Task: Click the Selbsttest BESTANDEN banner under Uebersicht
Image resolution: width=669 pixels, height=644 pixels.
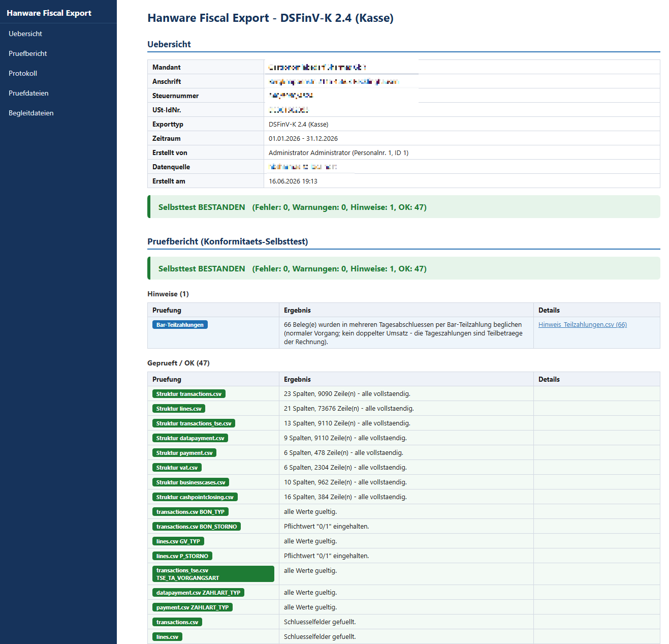Action: point(404,207)
